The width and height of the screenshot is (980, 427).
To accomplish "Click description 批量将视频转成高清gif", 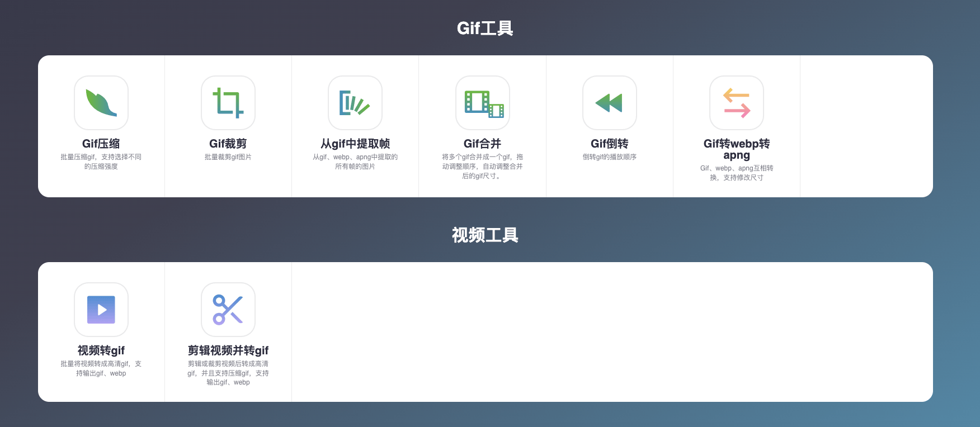I will click(101, 368).
